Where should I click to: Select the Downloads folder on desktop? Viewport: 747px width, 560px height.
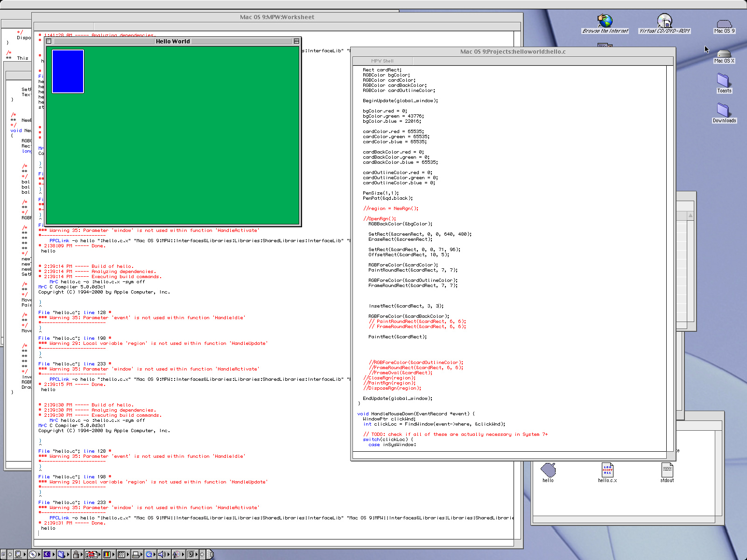724,113
